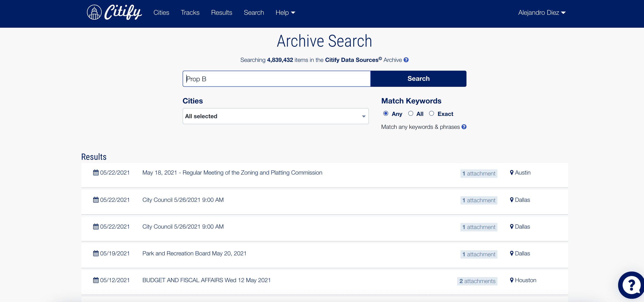Click the 05/12/2021 date text
This screenshot has width=644, height=302.
pyautogui.click(x=115, y=280)
